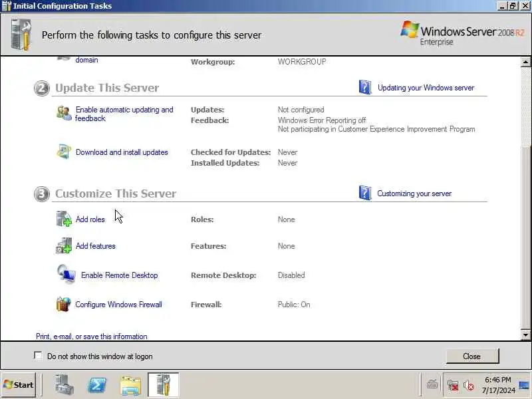Click the 'Installed Updates:' label
Screen dimensions: 532x399
[x=225, y=163]
